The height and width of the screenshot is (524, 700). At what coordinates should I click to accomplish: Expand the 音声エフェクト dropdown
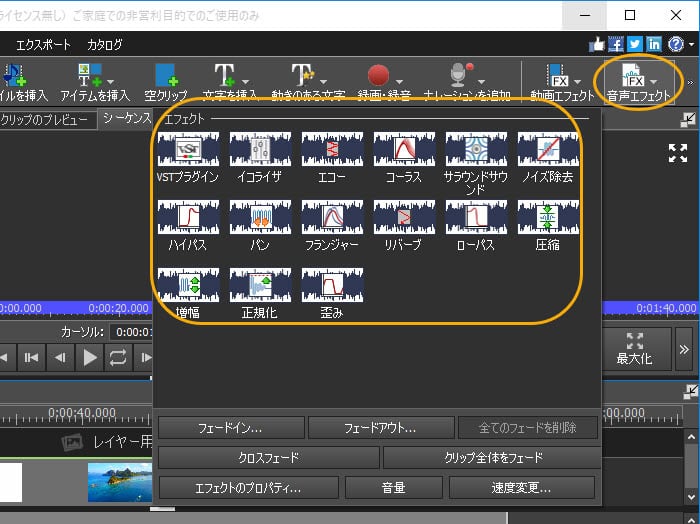click(x=653, y=81)
